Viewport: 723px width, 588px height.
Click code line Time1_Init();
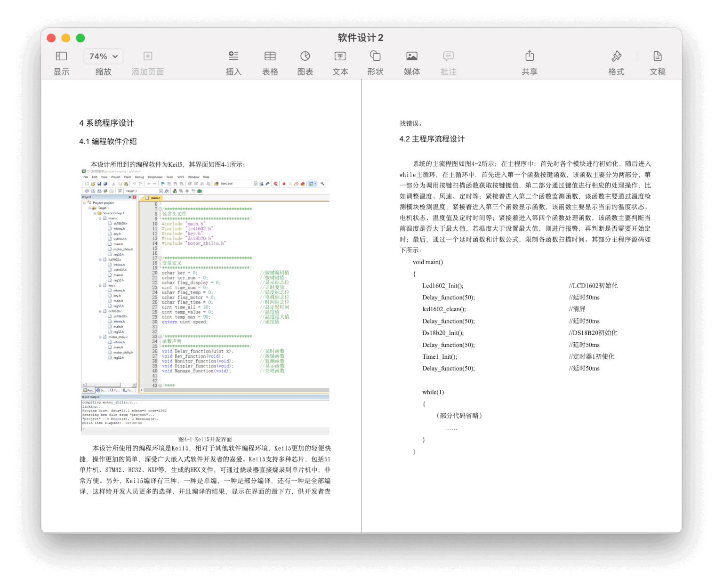click(440, 357)
